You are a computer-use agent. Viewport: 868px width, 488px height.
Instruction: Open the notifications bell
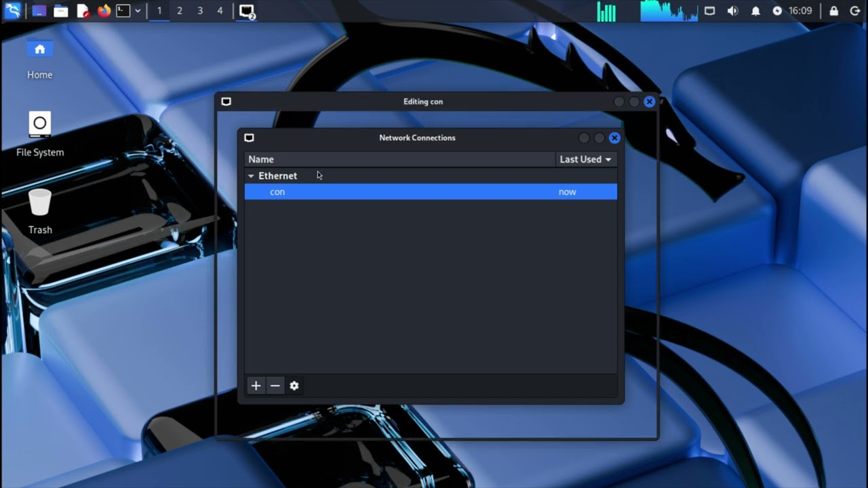click(755, 11)
